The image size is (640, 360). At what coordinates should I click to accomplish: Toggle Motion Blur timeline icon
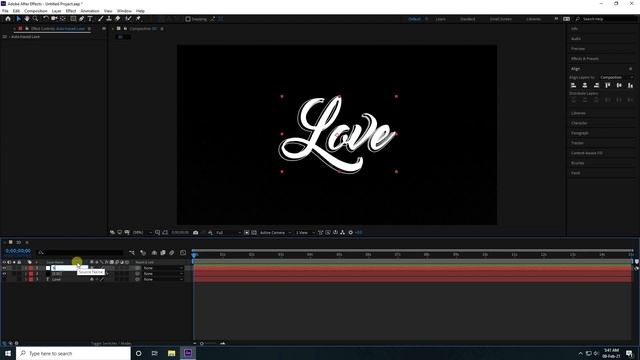(x=172, y=253)
